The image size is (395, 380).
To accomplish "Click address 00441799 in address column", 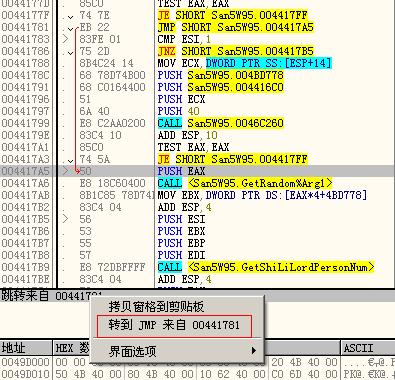I will pos(25,123).
